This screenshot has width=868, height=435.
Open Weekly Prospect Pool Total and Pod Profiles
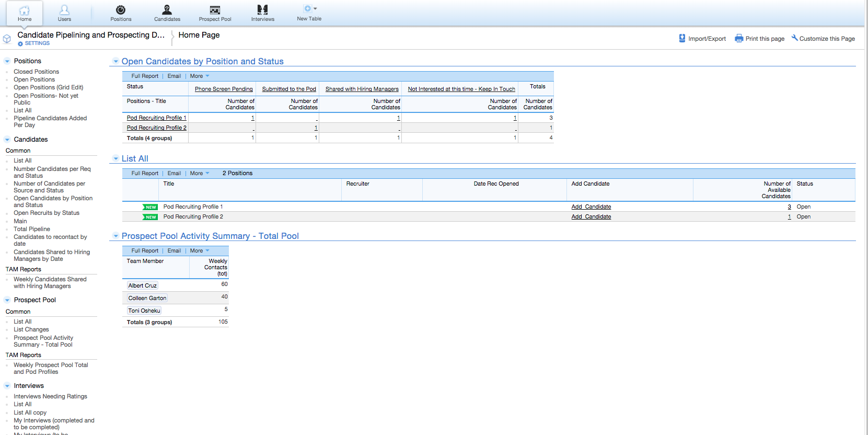point(51,369)
